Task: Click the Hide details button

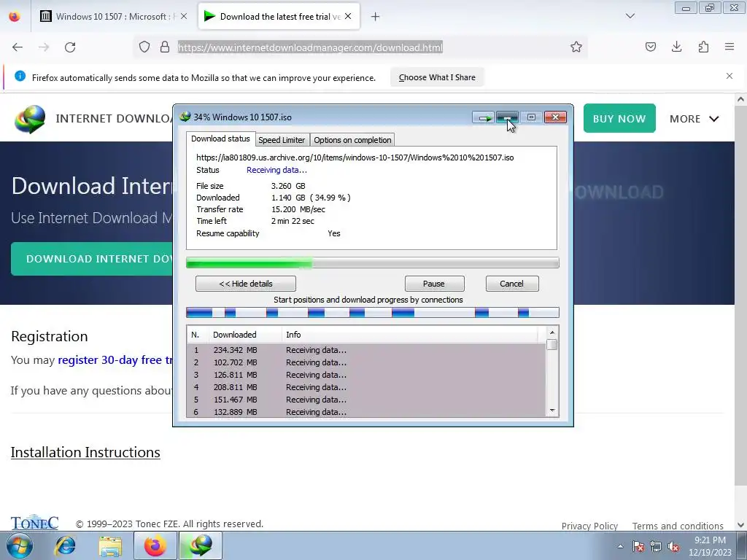Action: (x=246, y=284)
